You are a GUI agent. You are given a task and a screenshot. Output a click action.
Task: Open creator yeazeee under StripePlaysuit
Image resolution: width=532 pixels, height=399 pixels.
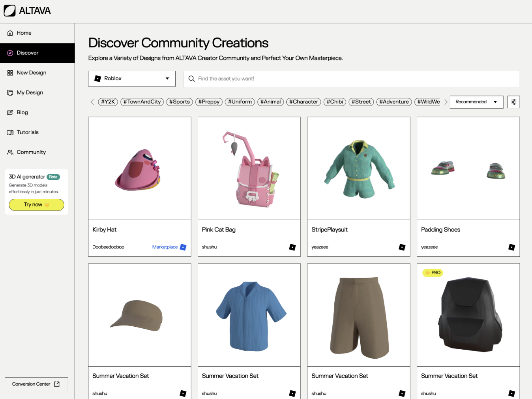tap(320, 247)
